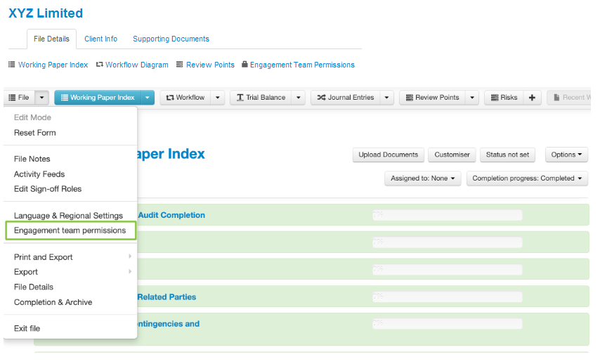Open the Workflow Diagram link
This screenshot has height=364, width=600.
coord(132,65)
